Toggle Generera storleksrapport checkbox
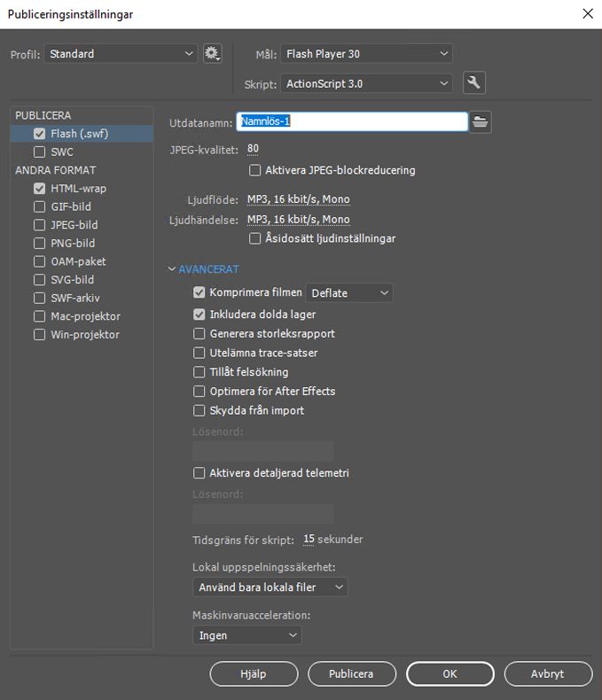Screen dimensions: 602x700 (199, 334)
